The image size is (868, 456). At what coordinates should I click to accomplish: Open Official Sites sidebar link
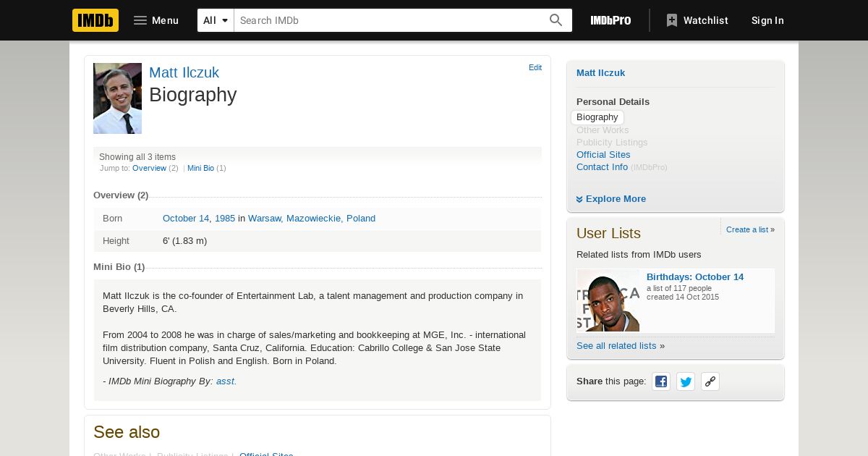603,154
